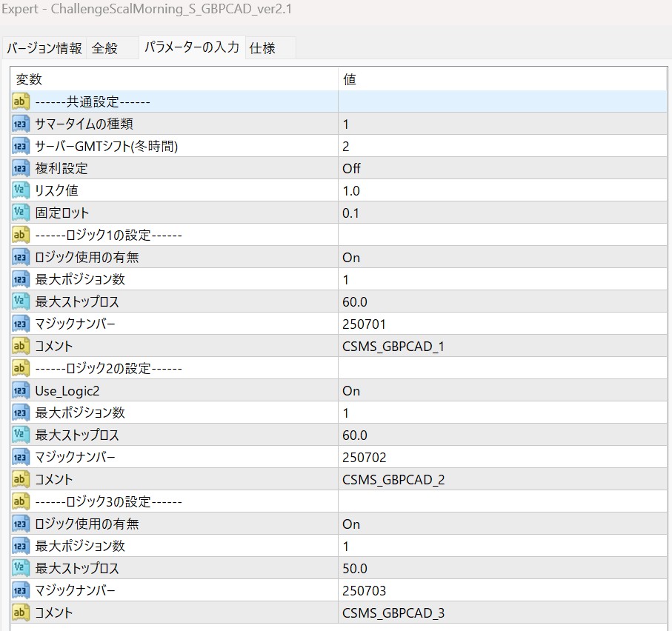672x631 pixels.
Task: Click the icon beside Use_Logic2
Action: [x=21, y=390]
